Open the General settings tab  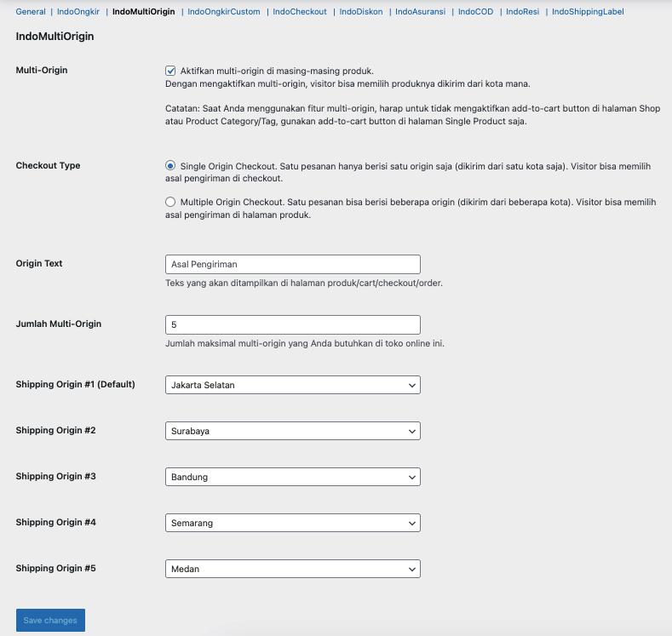pyautogui.click(x=31, y=12)
